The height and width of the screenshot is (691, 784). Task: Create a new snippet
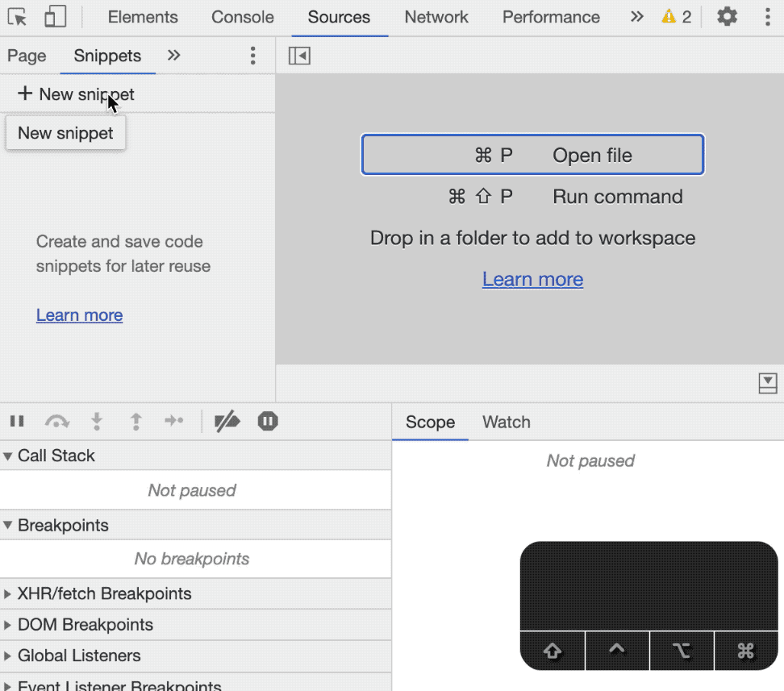(76, 94)
